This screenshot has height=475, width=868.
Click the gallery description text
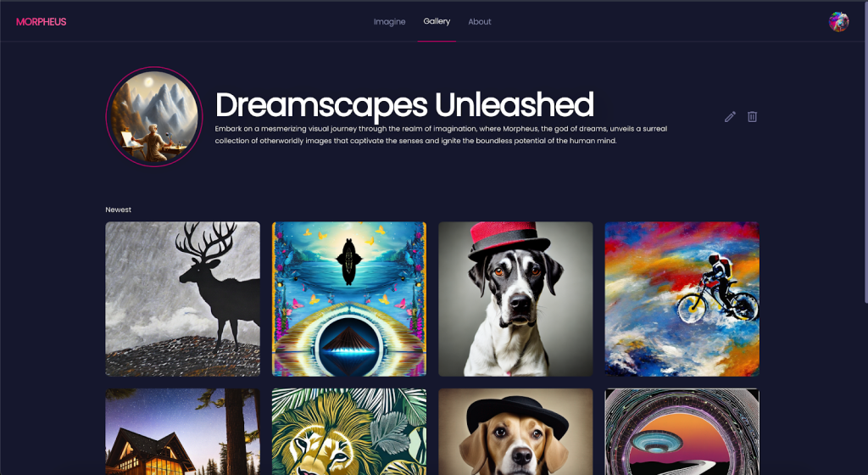pos(441,135)
